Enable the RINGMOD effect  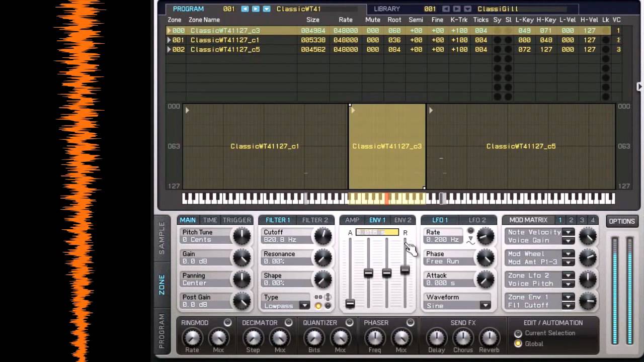click(227, 322)
